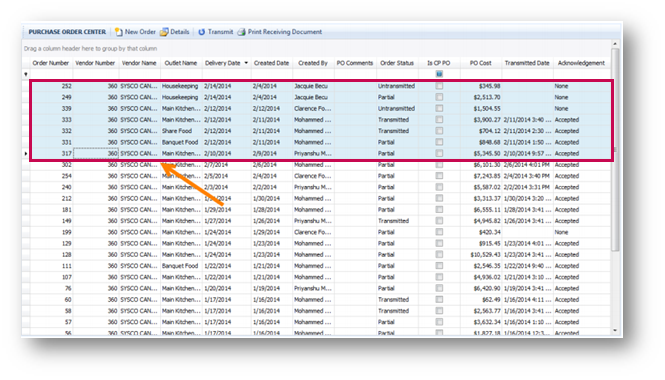665x380 pixels.
Task: Sort by the Is CP PO column header
Action: (439, 63)
